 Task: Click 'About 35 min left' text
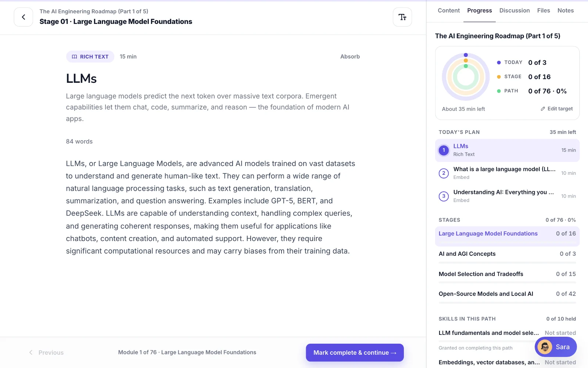coord(463,109)
